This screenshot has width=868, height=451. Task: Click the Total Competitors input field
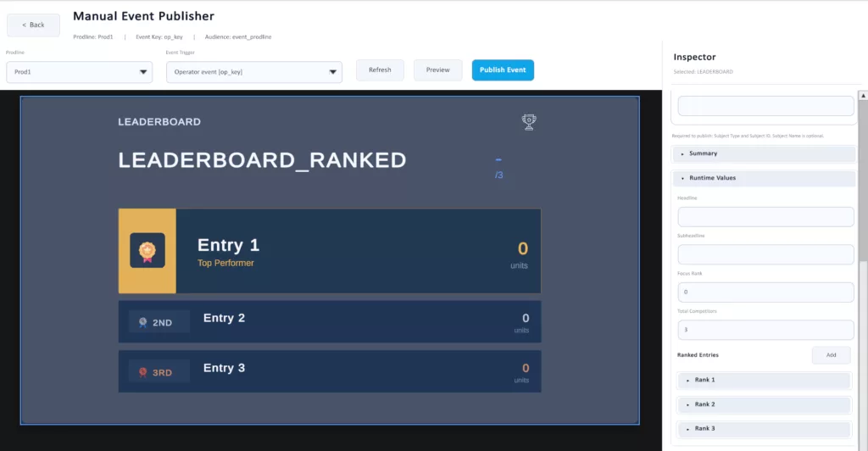765,330
